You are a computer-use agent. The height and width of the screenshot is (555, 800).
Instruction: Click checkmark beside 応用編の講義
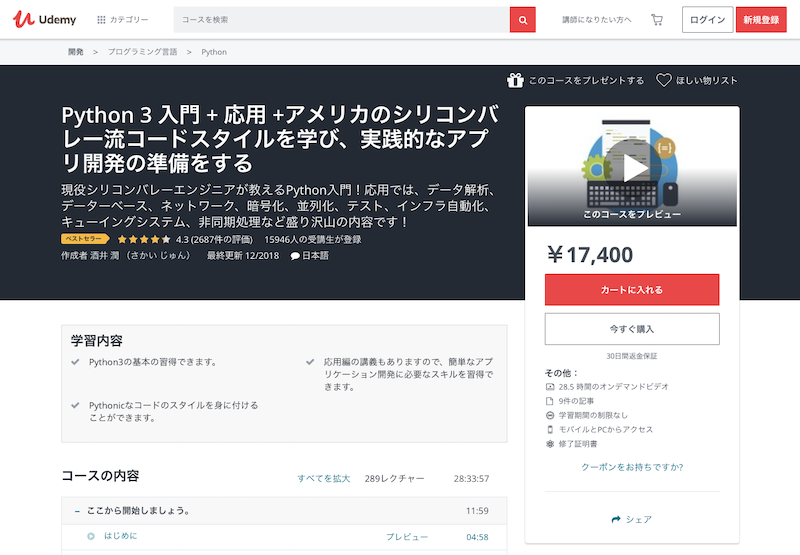[310, 362]
